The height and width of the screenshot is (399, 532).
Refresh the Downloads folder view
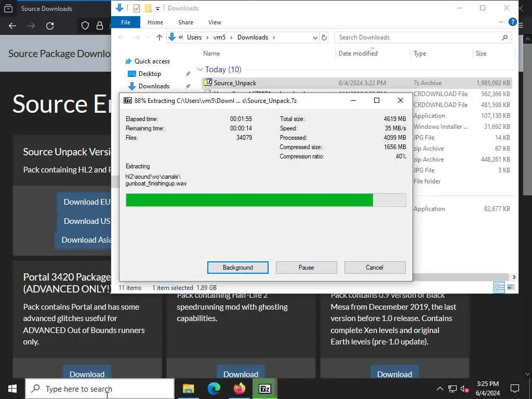coord(324,37)
